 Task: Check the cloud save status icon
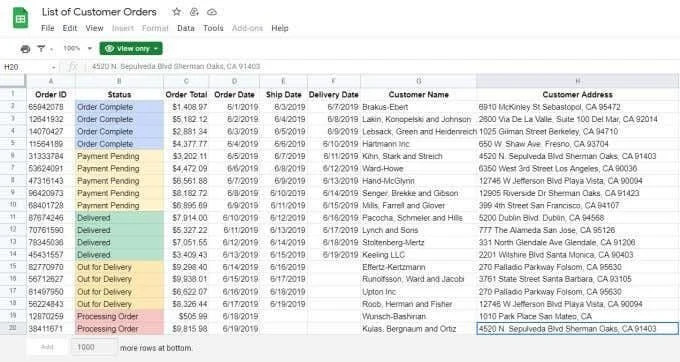[x=212, y=12]
